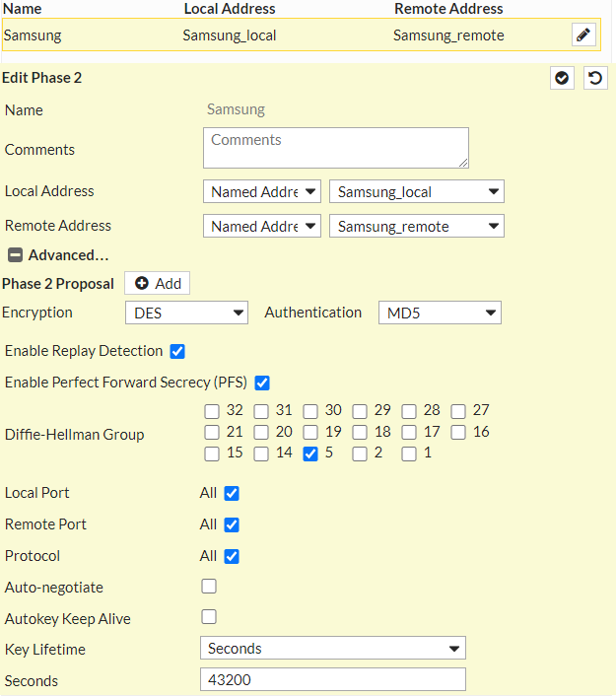Toggle Enable Replay Detection checkbox
The width and height of the screenshot is (616, 697).
click(x=177, y=351)
